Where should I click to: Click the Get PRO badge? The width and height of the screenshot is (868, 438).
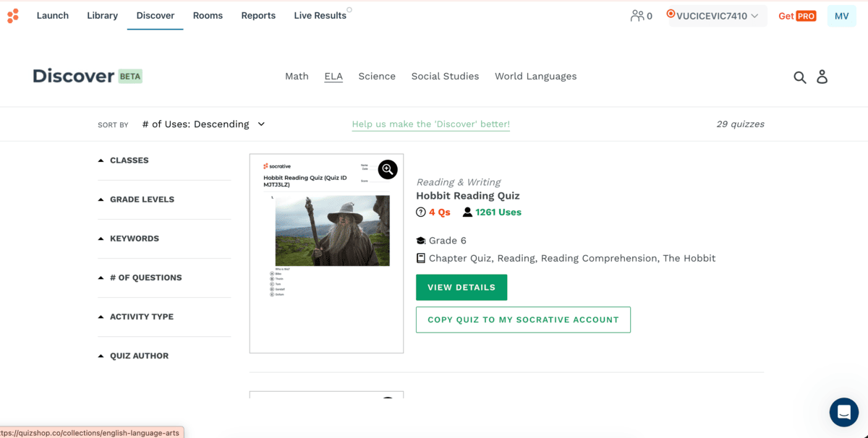pyautogui.click(x=796, y=16)
